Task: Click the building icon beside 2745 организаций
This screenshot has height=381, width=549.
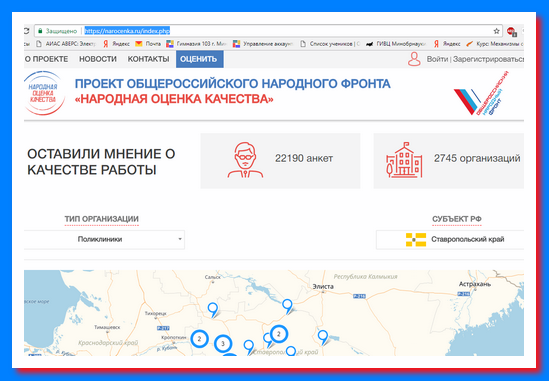Action: tap(404, 160)
